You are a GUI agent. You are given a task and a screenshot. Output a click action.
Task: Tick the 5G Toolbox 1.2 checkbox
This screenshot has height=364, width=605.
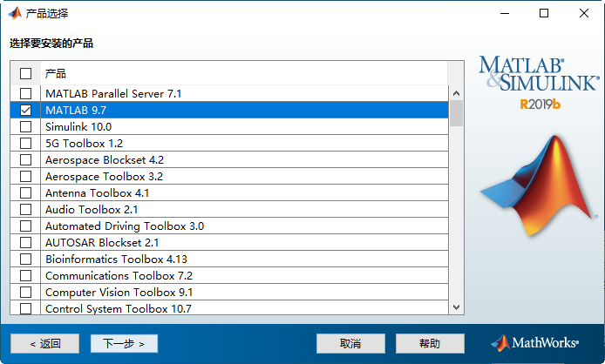point(25,144)
